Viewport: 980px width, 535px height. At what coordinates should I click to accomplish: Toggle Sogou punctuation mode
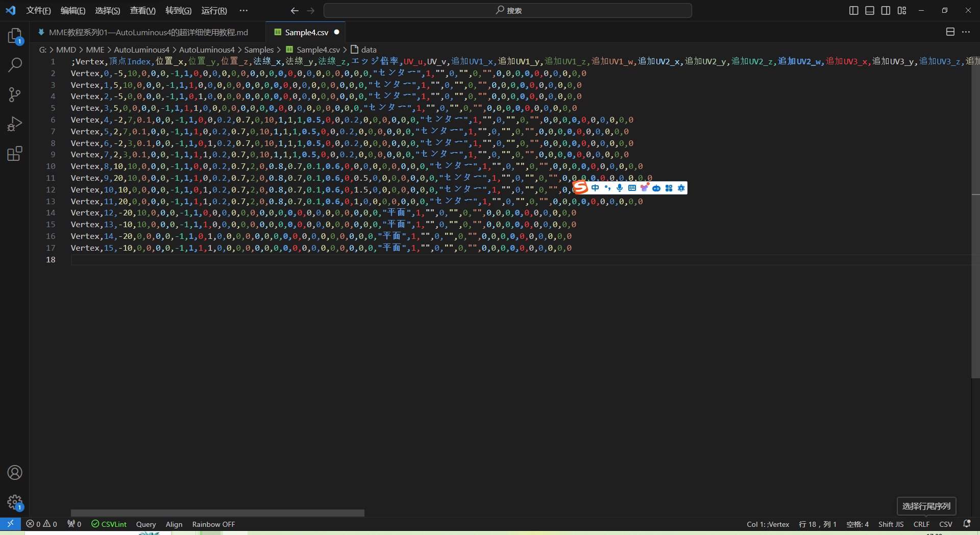tap(607, 188)
